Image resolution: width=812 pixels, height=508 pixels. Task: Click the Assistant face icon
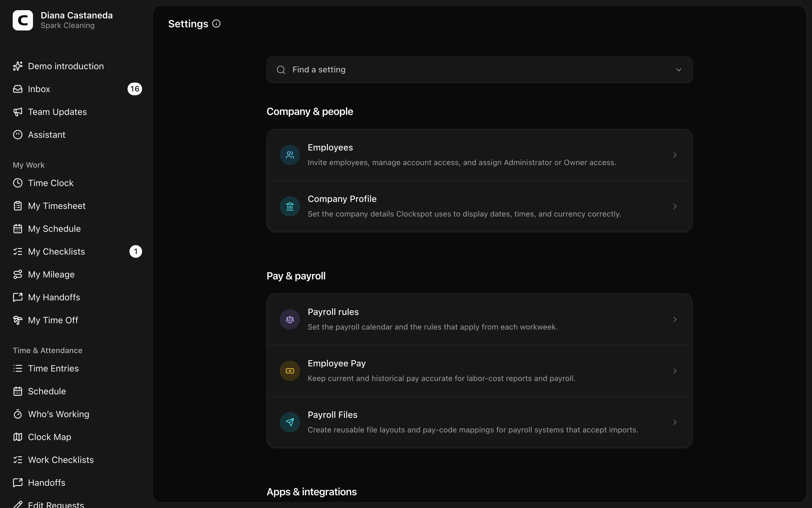click(x=18, y=135)
